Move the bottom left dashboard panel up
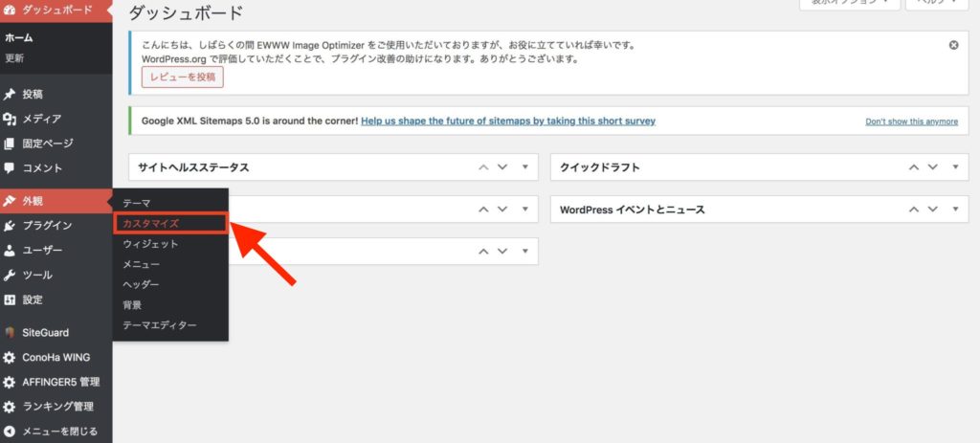The image size is (980, 443). point(483,252)
